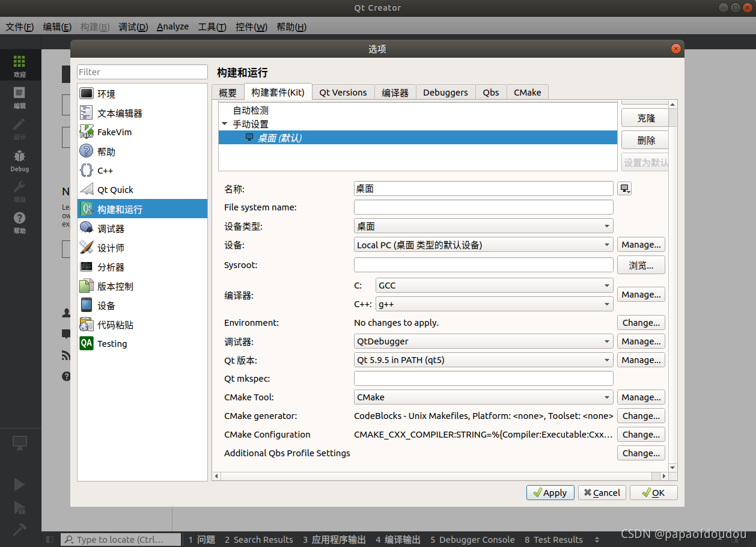This screenshot has width=756, height=547.
Task: Open the 设备类型 dropdown
Action: 484,226
